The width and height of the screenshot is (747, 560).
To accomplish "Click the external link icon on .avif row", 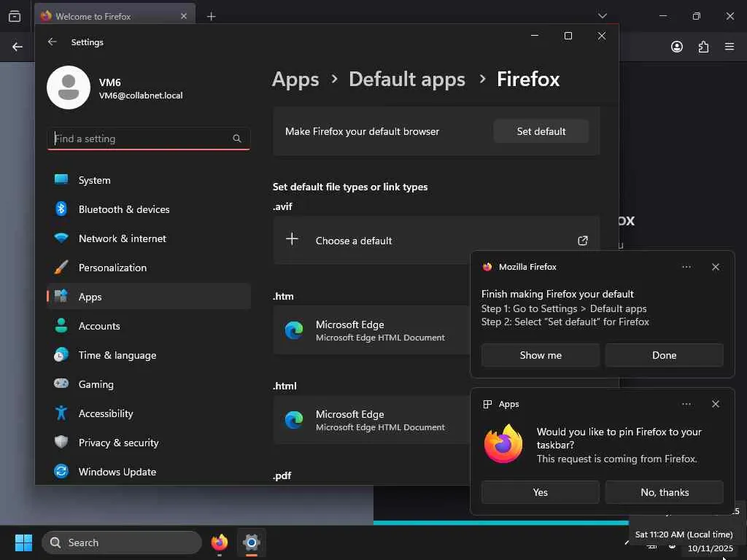I will [583, 241].
